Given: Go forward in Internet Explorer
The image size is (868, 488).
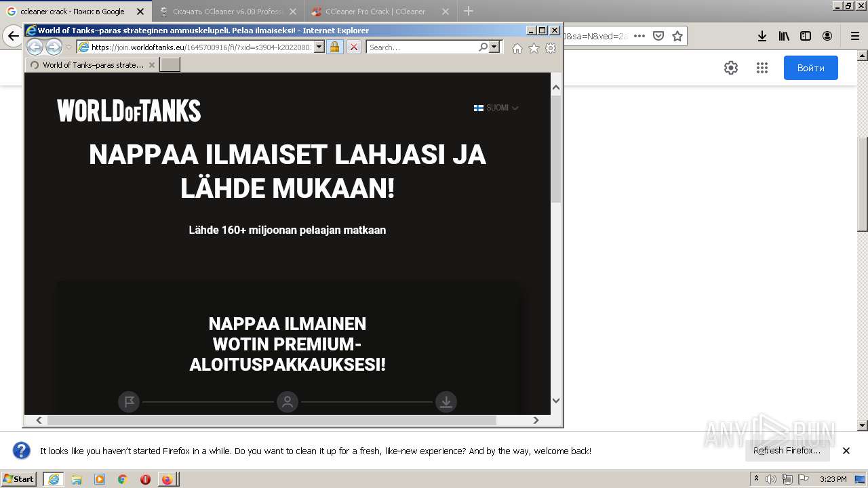Looking at the screenshot, I should [54, 47].
